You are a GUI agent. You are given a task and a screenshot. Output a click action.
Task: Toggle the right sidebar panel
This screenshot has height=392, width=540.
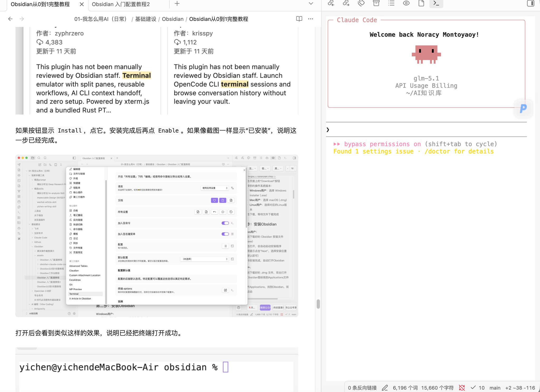coord(531,3)
